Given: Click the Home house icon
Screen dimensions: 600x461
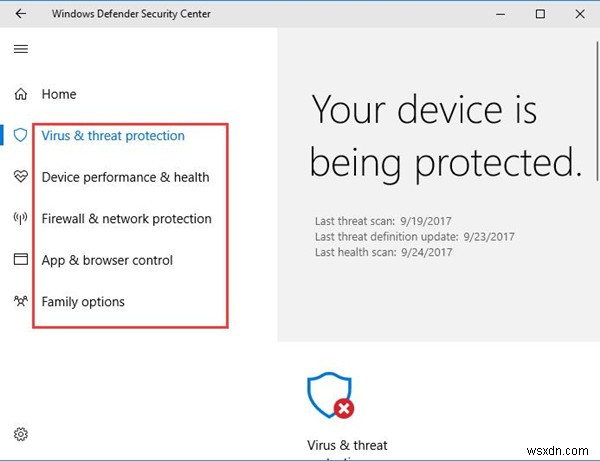Looking at the screenshot, I should coord(21,94).
